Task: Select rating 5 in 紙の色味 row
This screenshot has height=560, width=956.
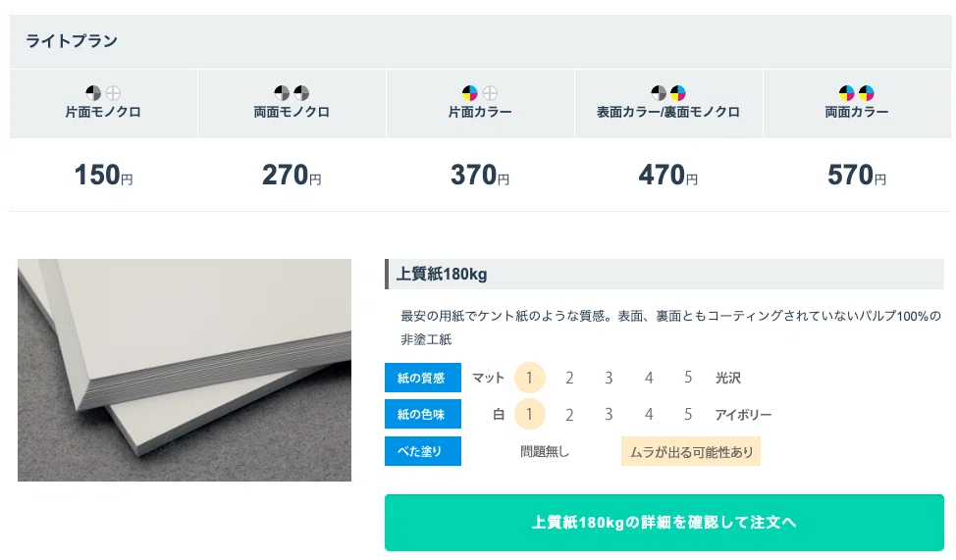Action: 688,415
